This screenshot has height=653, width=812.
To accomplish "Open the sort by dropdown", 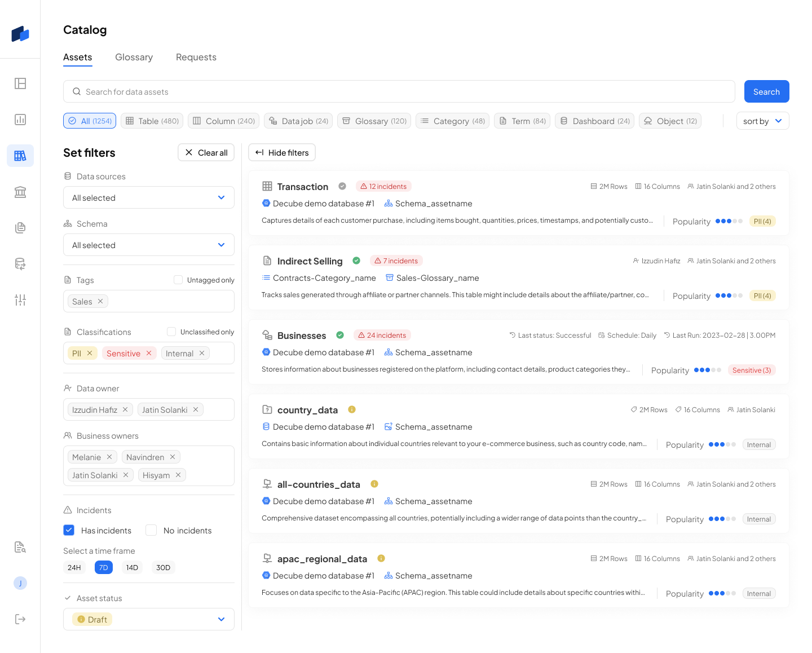I will click(763, 121).
